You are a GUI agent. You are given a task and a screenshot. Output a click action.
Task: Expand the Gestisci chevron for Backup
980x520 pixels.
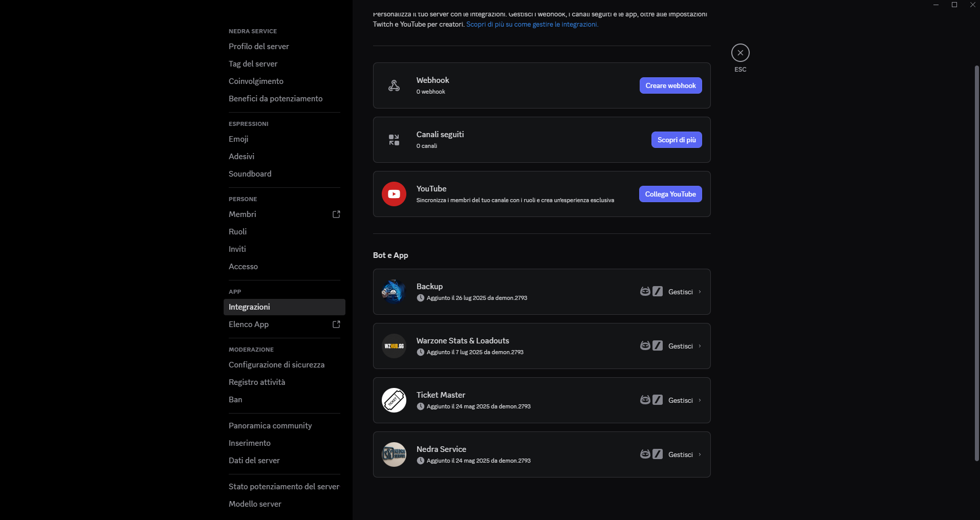(699, 292)
